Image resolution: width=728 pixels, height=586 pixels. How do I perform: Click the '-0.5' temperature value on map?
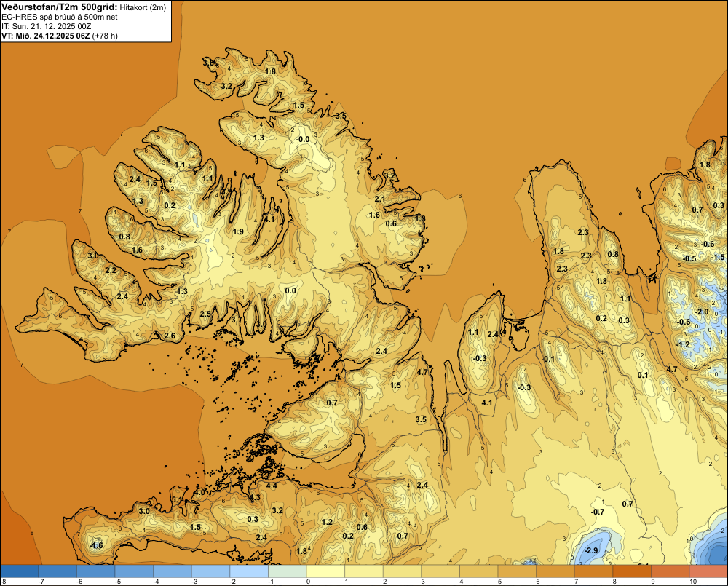coord(689,258)
